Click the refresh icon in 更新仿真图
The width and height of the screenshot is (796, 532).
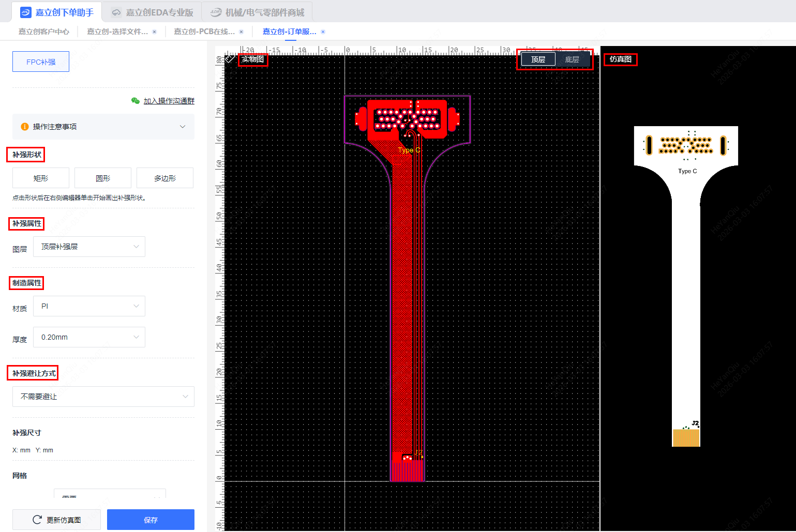(37, 520)
